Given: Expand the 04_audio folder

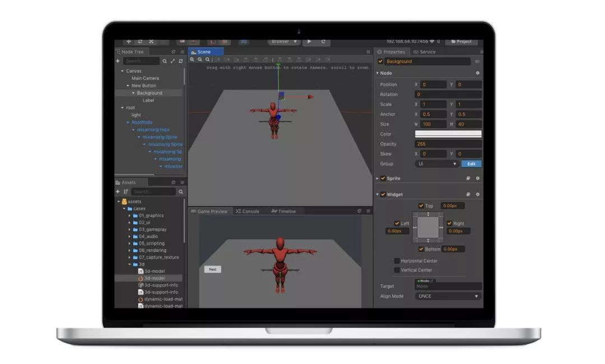Looking at the screenshot, I should point(129,236).
